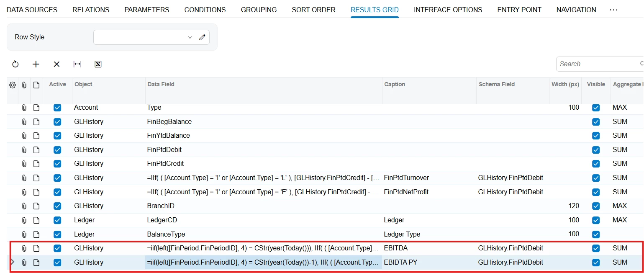The height and width of the screenshot is (273, 644).
Task: Expand the selected EBIDTA PY row arrow
Action: pos(12,262)
